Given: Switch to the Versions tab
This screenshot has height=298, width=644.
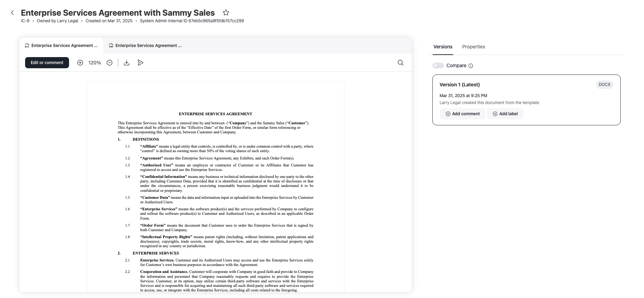Looking at the screenshot, I should coord(443,47).
